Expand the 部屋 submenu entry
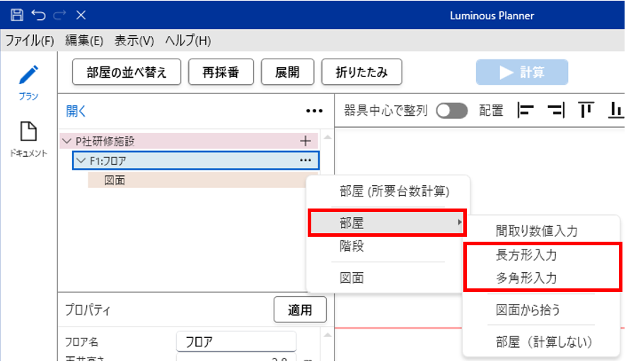The image size is (626, 364). coord(387,223)
